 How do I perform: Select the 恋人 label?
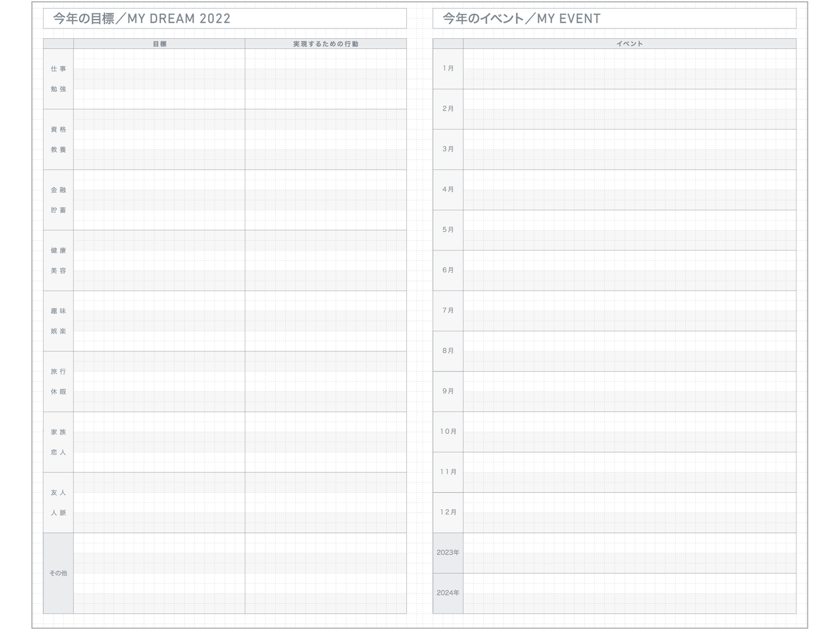pyautogui.click(x=58, y=452)
